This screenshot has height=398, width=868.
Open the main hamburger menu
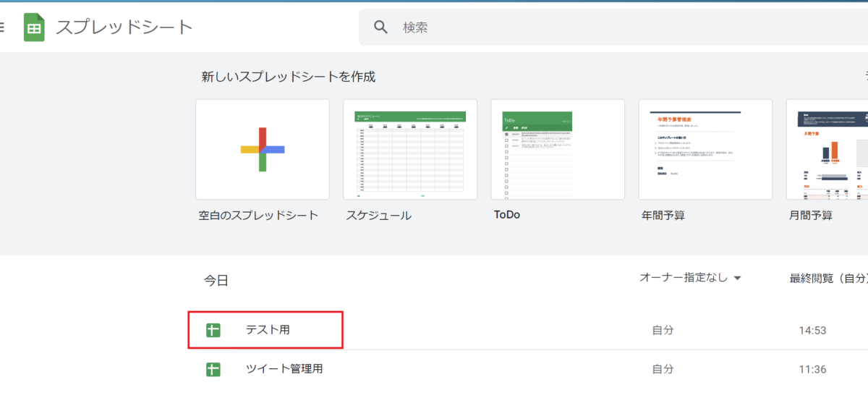(x=2, y=27)
